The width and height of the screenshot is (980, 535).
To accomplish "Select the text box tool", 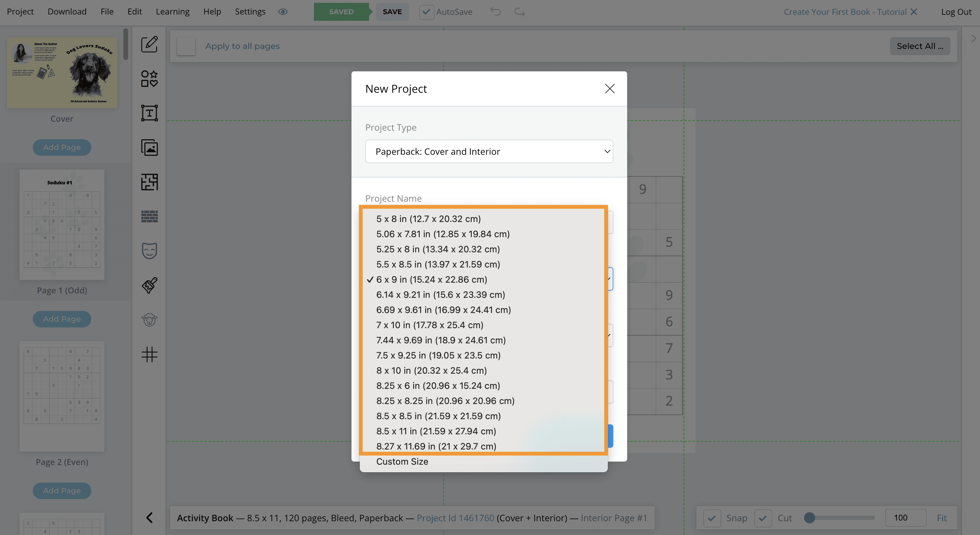I will coord(149,113).
